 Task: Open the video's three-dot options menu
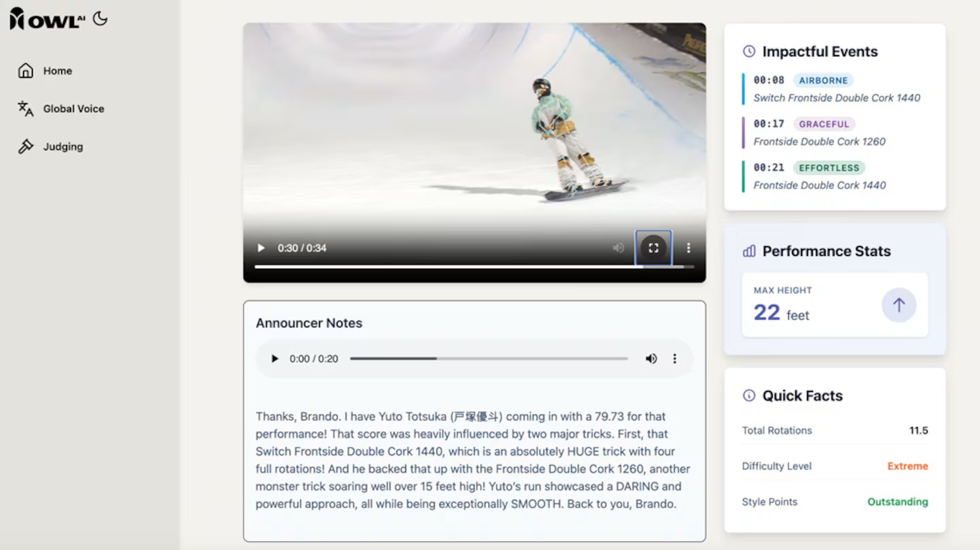(x=688, y=248)
